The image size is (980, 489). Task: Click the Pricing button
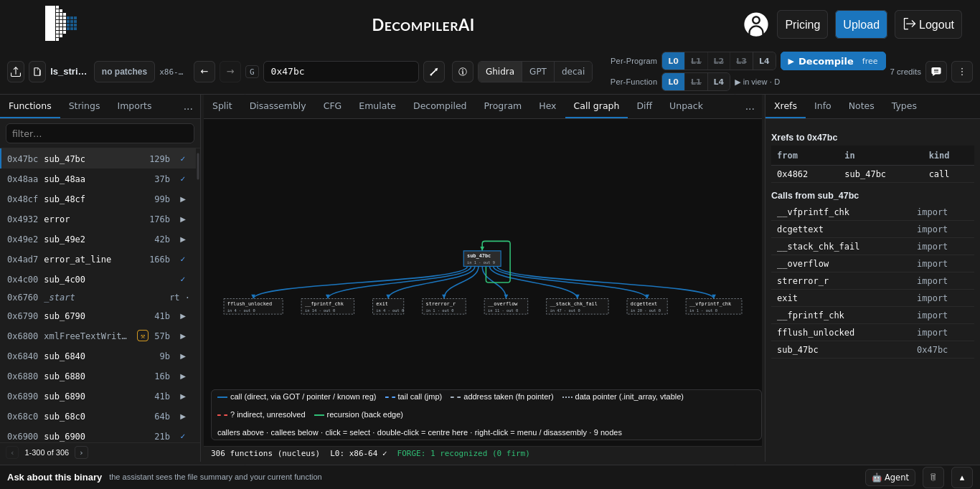pos(802,24)
